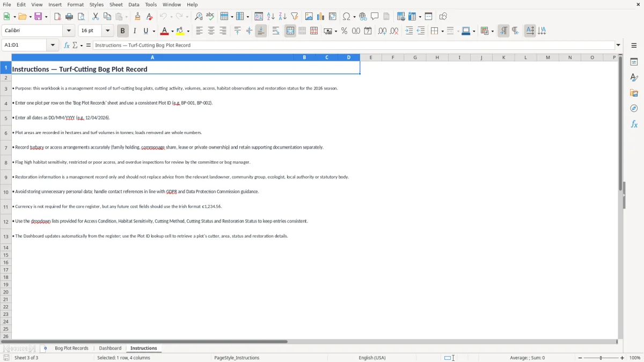The image size is (644, 362).
Task: Toggle Bold formatting
Action: coord(123,31)
